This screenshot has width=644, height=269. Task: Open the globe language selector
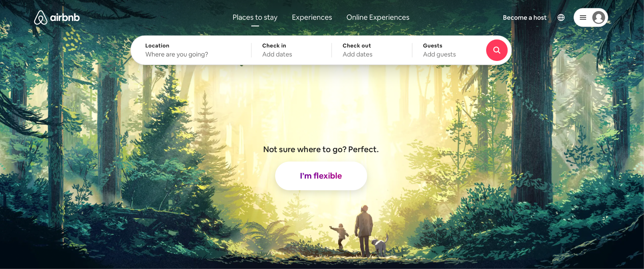[561, 18]
